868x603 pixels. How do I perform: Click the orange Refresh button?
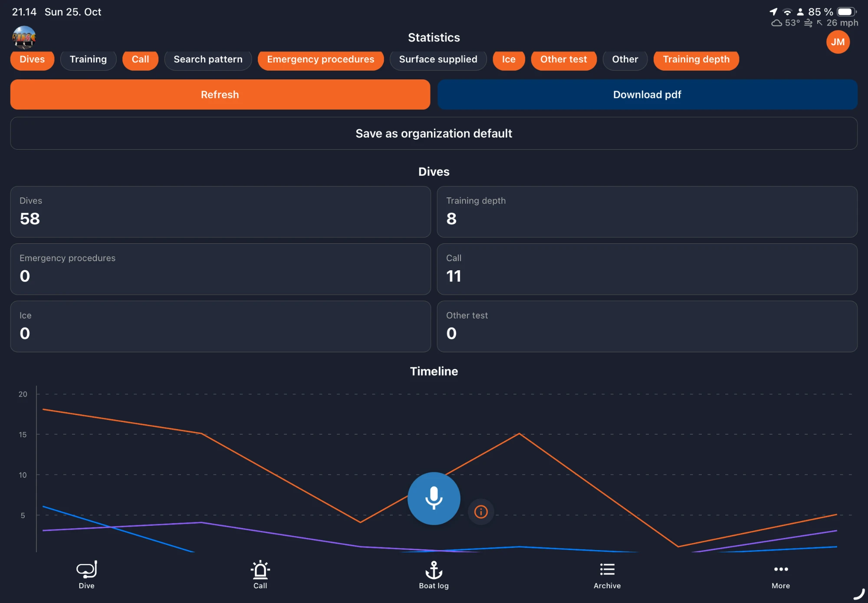pos(220,95)
